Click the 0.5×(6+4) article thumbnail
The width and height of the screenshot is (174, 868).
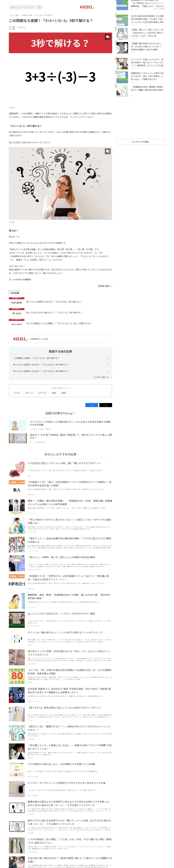17,302
